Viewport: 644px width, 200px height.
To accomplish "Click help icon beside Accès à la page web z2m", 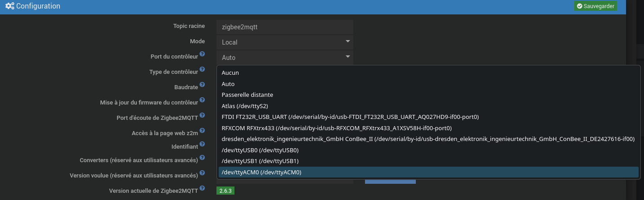I will pos(203,131).
